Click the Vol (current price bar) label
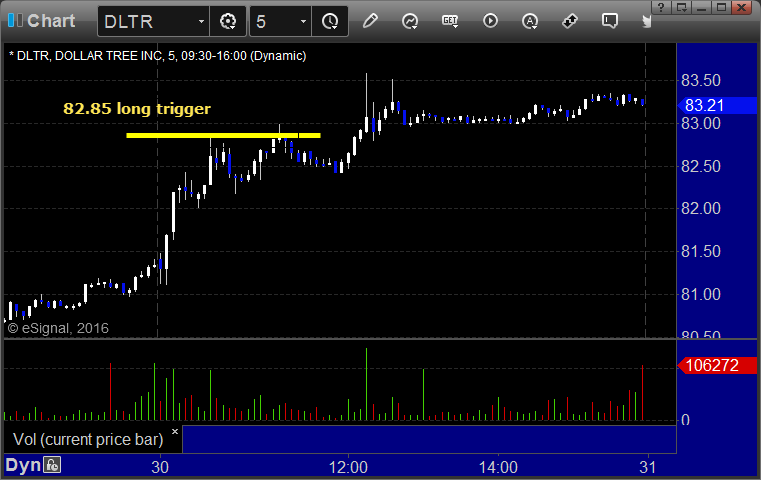Image resolution: width=761 pixels, height=480 pixels. (88, 439)
